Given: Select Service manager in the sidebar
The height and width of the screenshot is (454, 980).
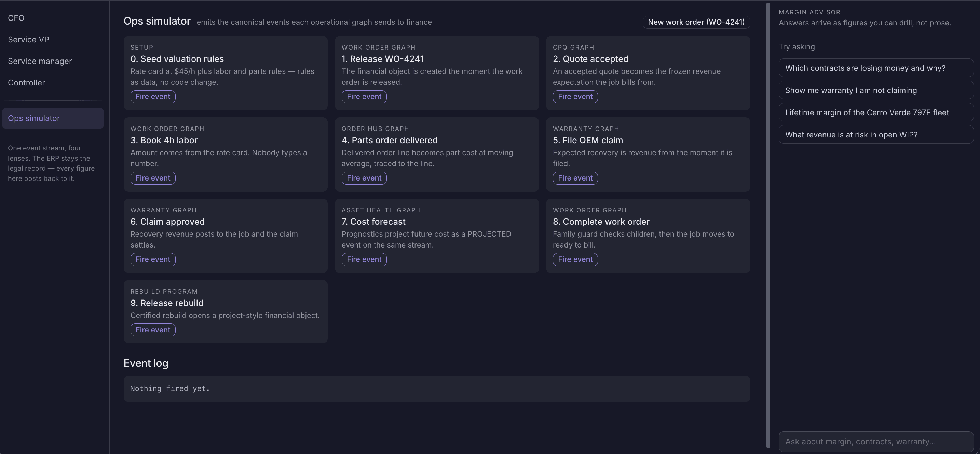Looking at the screenshot, I should point(40,61).
